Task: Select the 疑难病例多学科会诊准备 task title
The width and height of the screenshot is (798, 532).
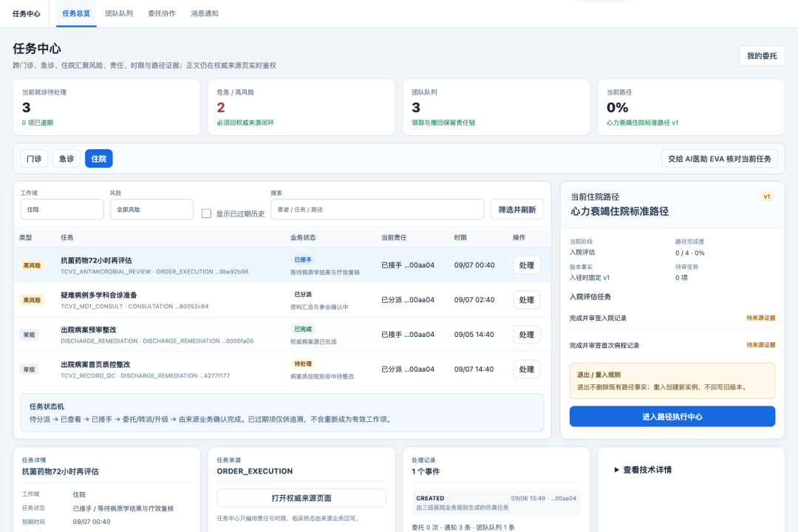Action: [99, 295]
